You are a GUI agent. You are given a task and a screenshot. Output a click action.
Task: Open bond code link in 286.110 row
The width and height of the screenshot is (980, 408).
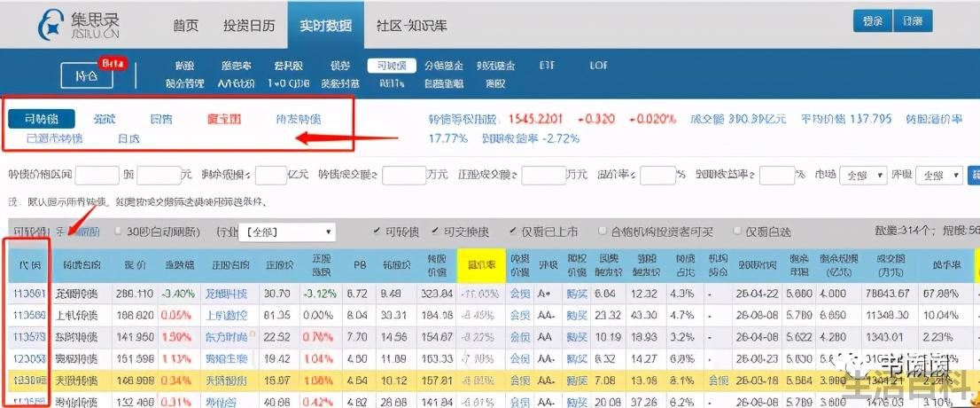click(30, 292)
